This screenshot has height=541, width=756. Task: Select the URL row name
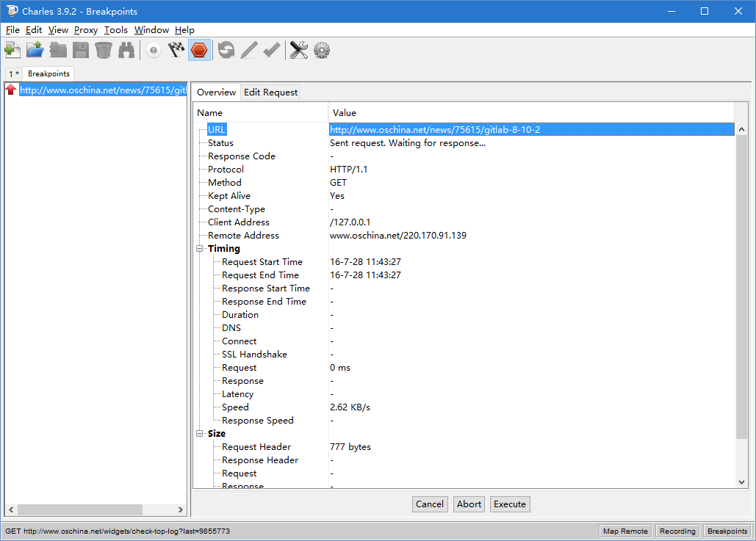coord(217,130)
